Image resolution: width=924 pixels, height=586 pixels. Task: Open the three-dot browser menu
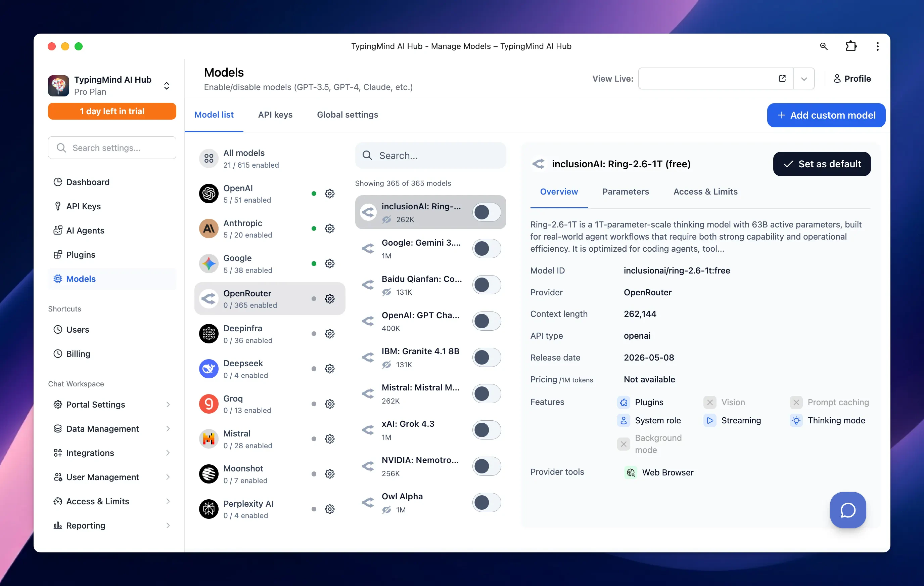pyautogui.click(x=877, y=46)
